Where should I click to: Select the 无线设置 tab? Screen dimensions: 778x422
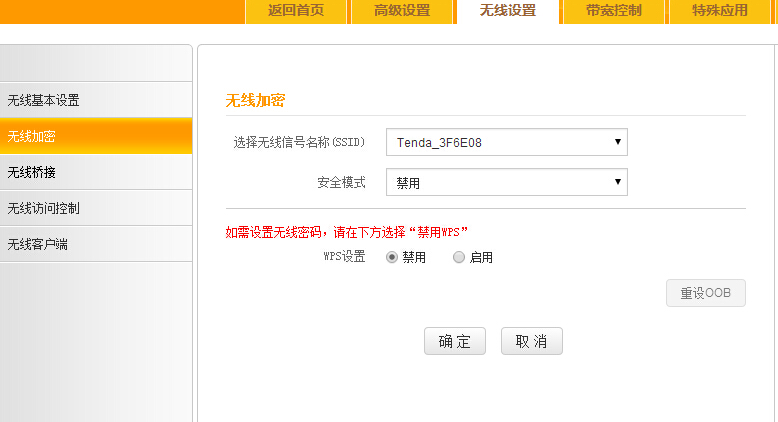tap(507, 11)
